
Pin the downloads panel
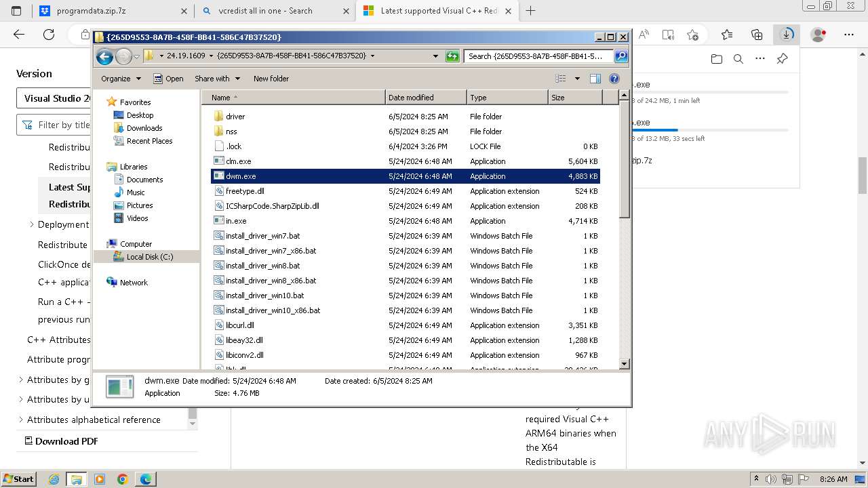[x=782, y=59]
